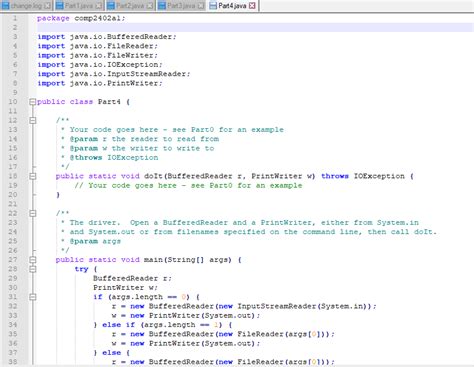Collapse the main method fold at line 27
Viewport: 474px width, 367px height.
click(x=32, y=260)
